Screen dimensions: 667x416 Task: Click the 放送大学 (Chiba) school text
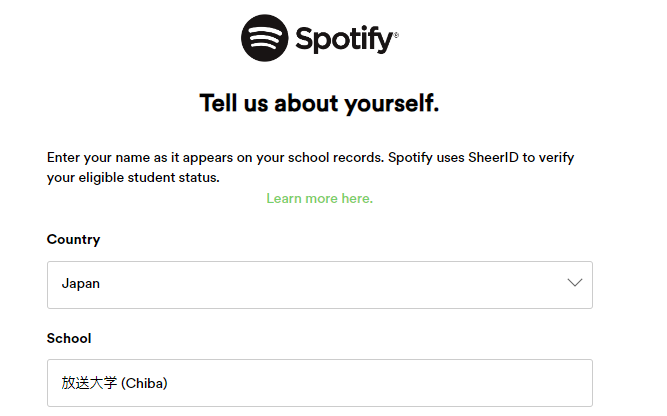(112, 383)
